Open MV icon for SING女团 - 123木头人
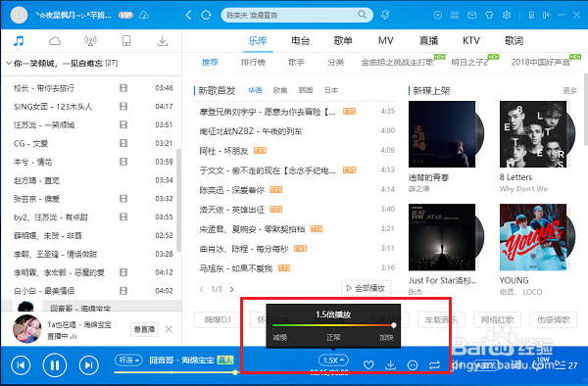Viewport: 588px width, 386px height. tap(123, 107)
